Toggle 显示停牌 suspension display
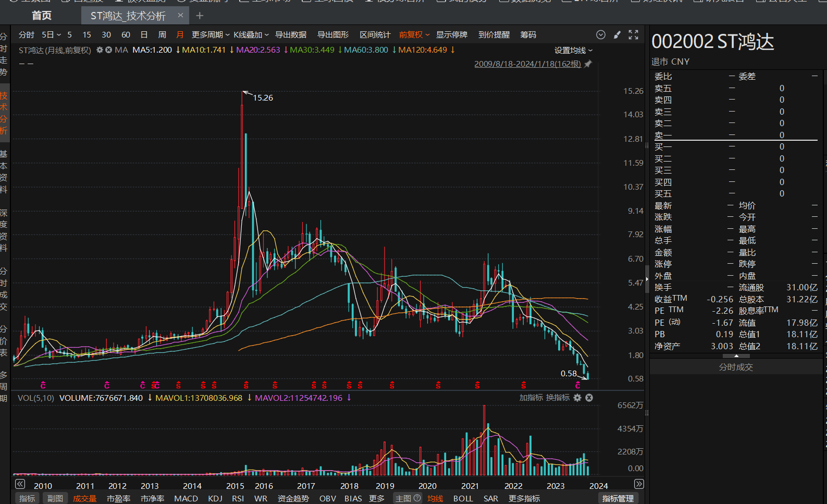Viewport: 827px width, 504px height. (x=451, y=35)
